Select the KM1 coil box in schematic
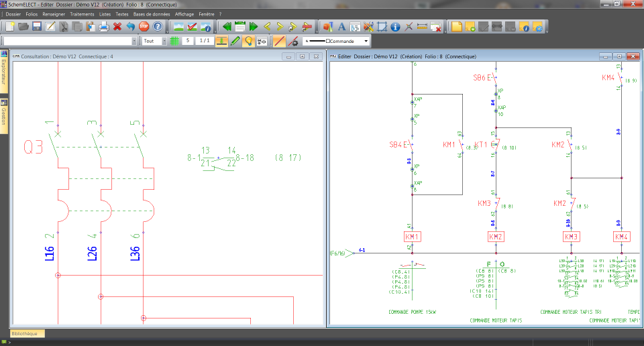 pyautogui.click(x=412, y=237)
